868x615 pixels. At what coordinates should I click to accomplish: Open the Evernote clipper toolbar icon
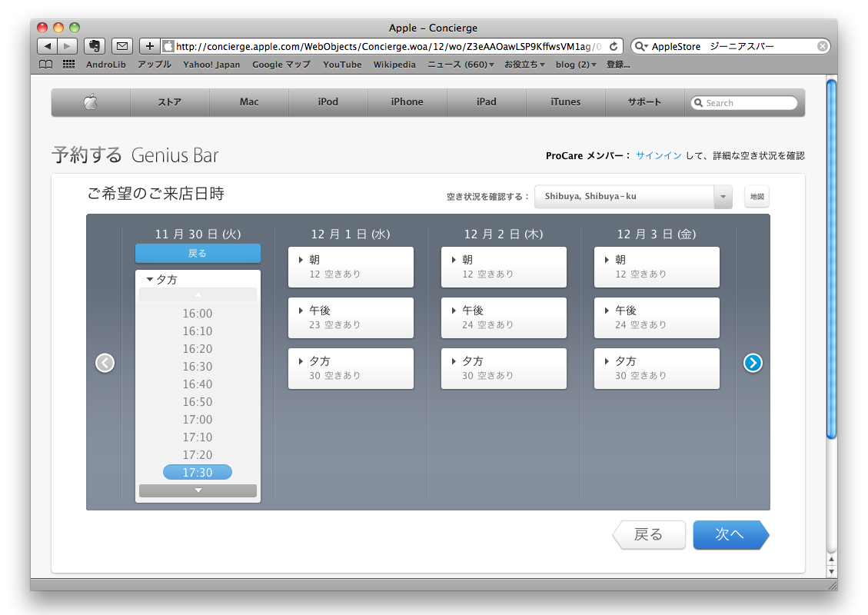pyautogui.click(x=95, y=46)
